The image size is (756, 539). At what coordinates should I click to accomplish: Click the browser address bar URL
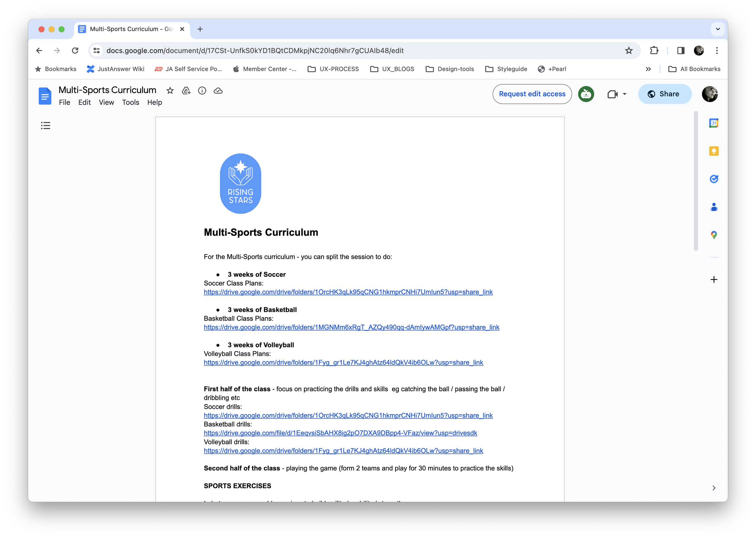[x=255, y=50]
